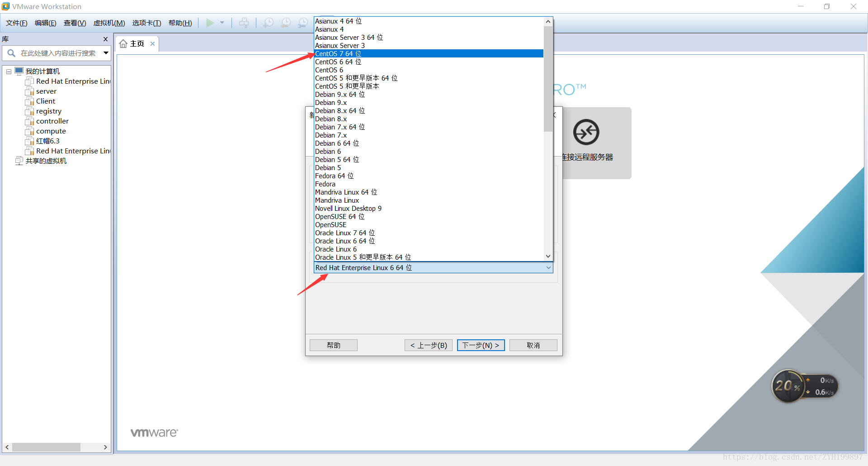Select 我的计算机 in the library tree
The image size is (868, 466).
click(42, 71)
